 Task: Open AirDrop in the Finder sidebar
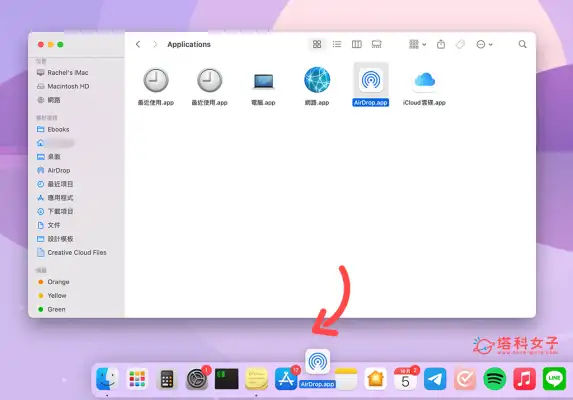point(53,170)
